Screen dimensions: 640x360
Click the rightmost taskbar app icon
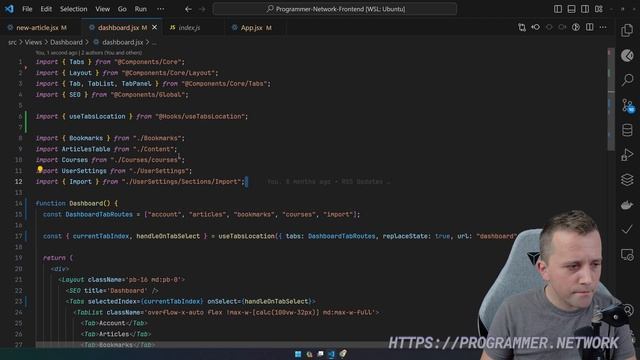(343, 354)
